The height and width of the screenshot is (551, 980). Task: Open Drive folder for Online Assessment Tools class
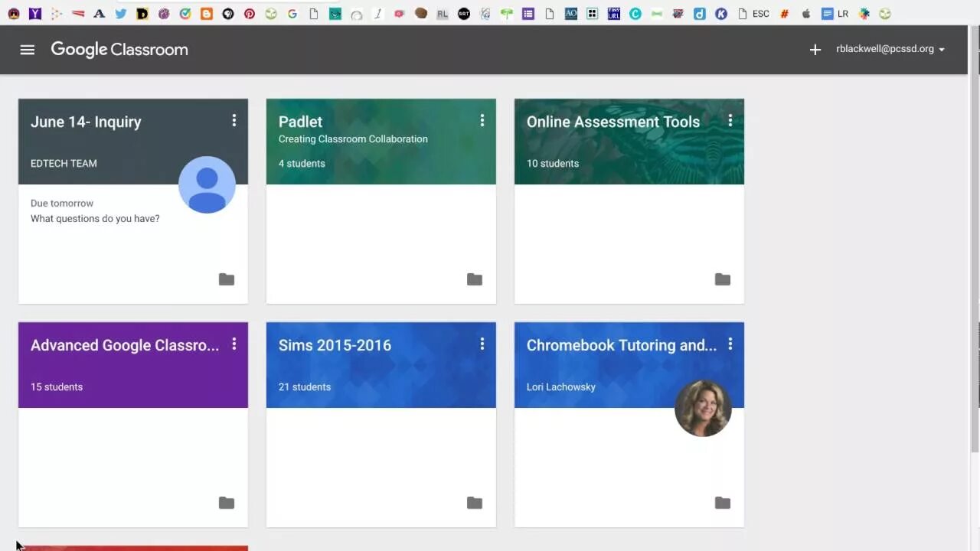tap(723, 279)
